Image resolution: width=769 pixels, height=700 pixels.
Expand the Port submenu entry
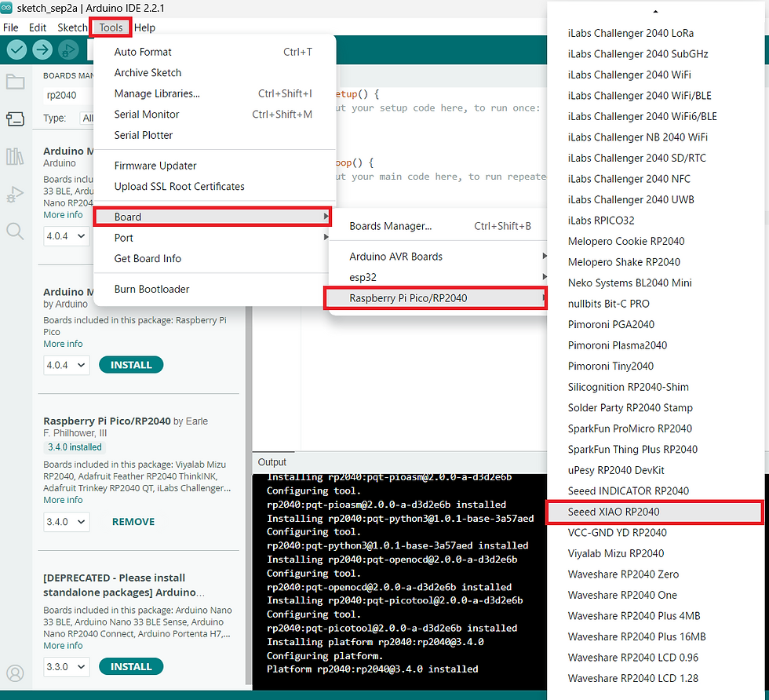pyautogui.click(x=213, y=238)
